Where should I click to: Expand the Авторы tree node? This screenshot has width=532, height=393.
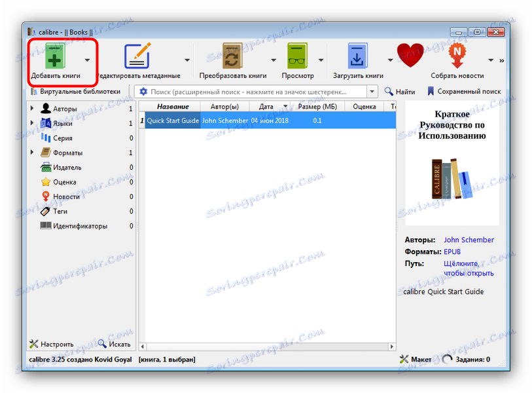pyautogui.click(x=32, y=108)
